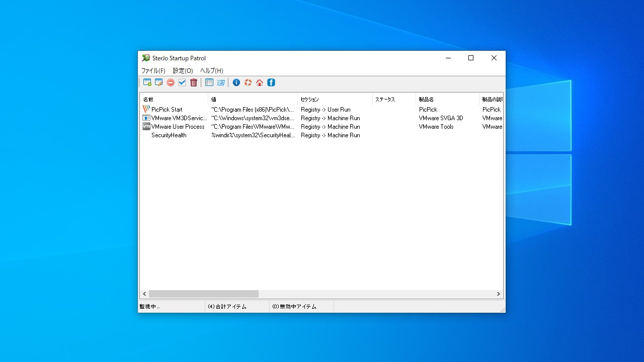
Task: Click the PicPick product name cell
Action: [x=428, y=110]
